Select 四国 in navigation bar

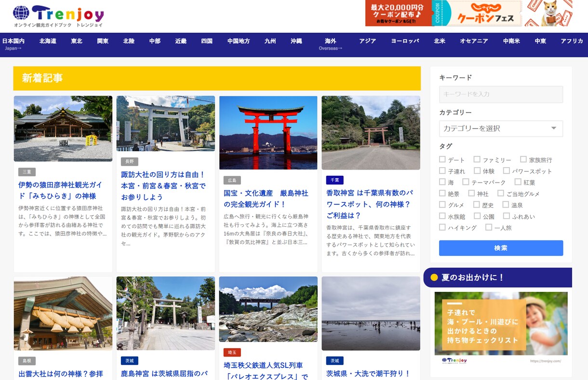[x=207, y=41]
